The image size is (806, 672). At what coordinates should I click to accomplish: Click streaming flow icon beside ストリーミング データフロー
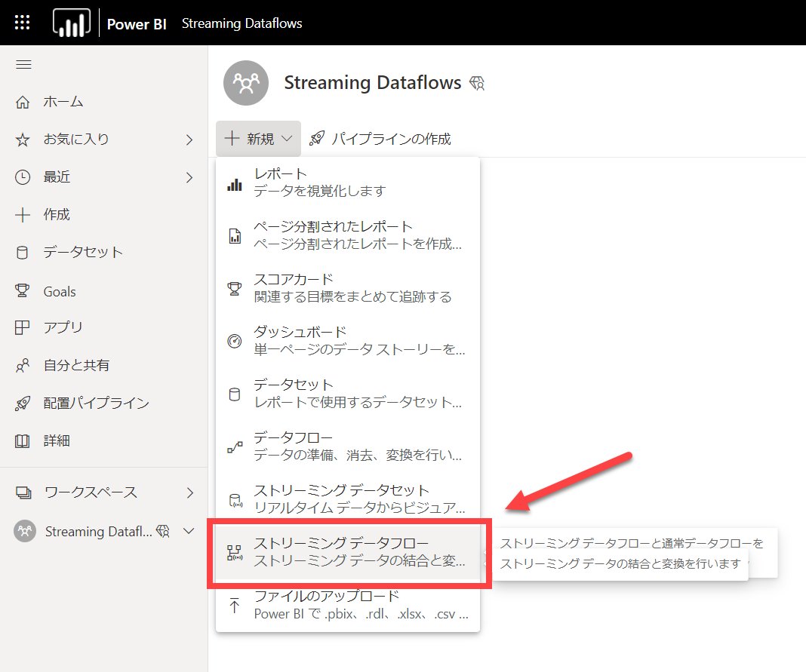[235, 553]
